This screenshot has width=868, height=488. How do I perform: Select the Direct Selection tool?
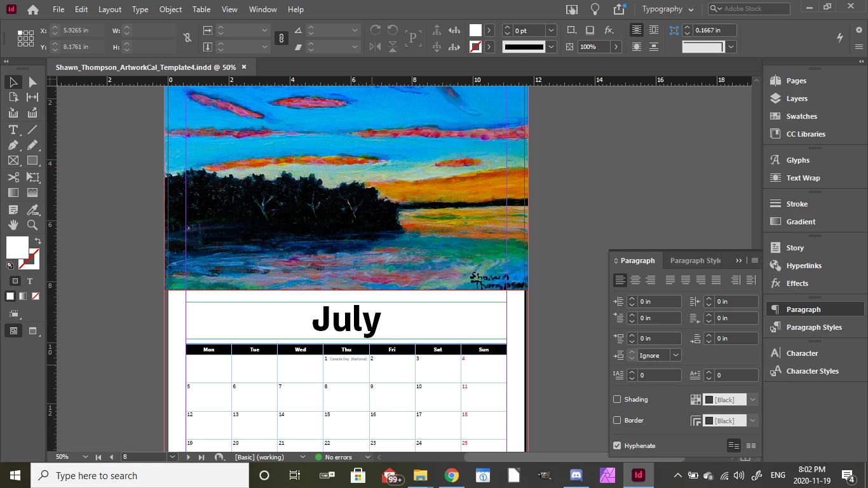pos(32,82)
